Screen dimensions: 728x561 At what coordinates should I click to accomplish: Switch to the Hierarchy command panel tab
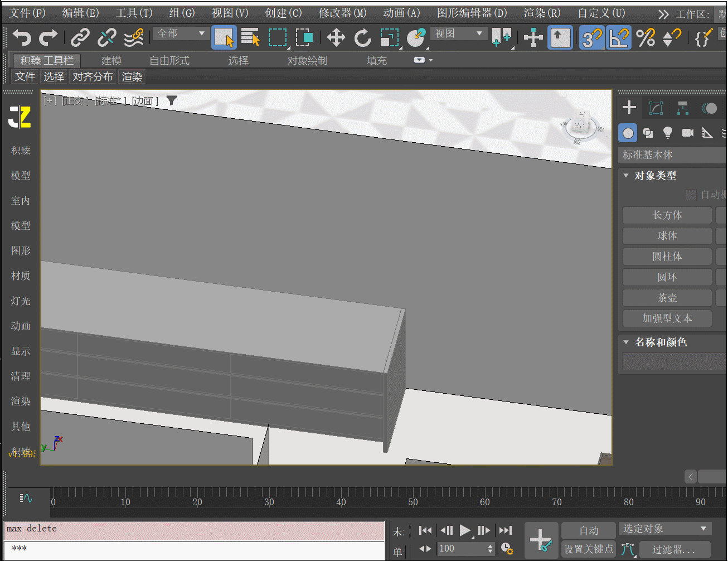click(683, 108)
